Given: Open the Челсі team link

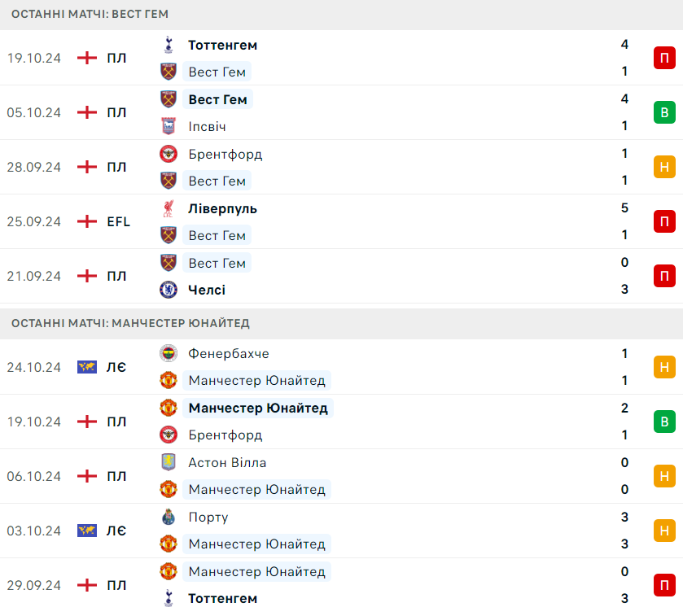Looking at the screenshot, I should coord(207,290).
